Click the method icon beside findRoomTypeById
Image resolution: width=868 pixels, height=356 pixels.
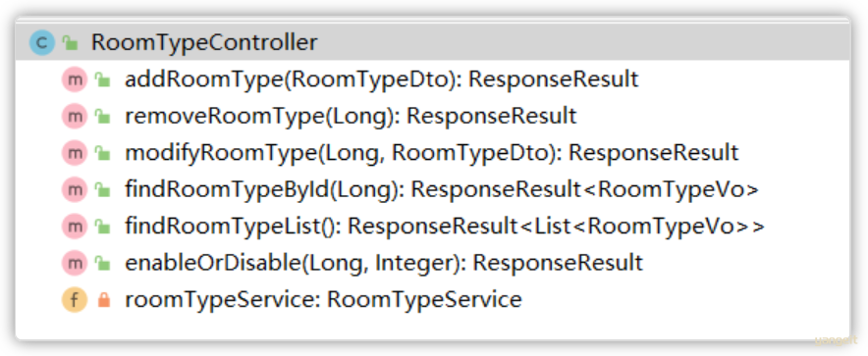tap(75, 189)
